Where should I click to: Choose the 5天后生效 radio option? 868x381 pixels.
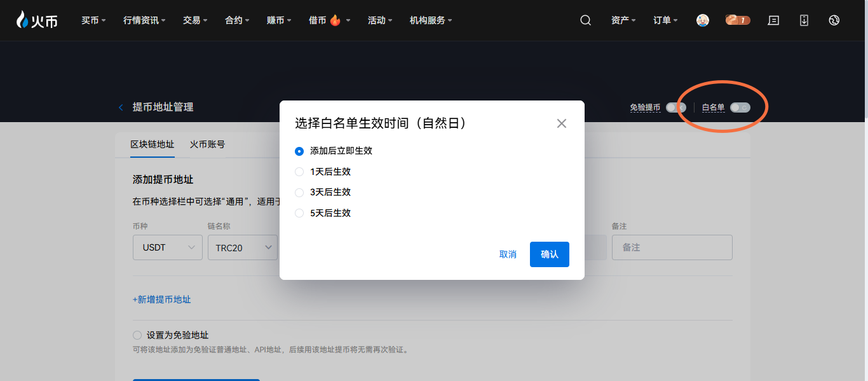tap(299, 213)
